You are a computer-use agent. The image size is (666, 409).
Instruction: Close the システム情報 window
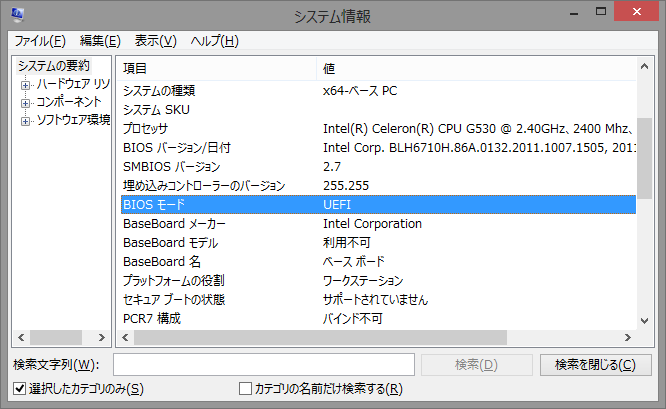[636, 11]
